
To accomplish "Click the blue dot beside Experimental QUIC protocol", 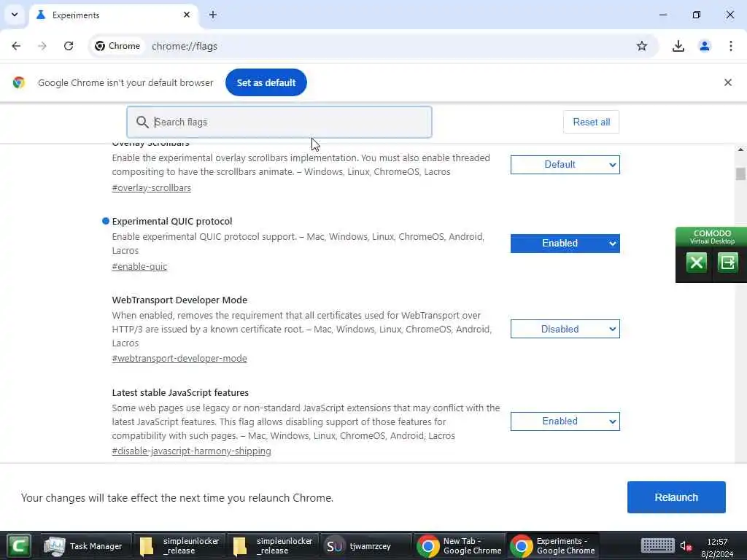I will pos(106,221).
